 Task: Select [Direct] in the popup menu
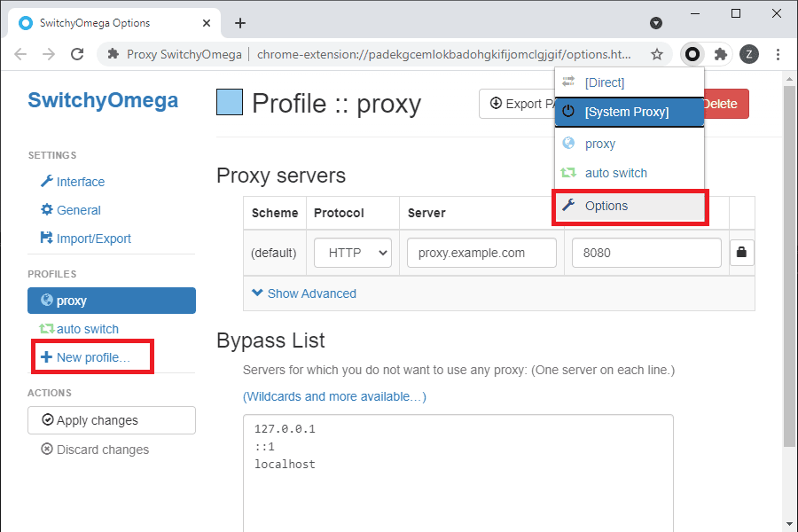pos(629,82)
